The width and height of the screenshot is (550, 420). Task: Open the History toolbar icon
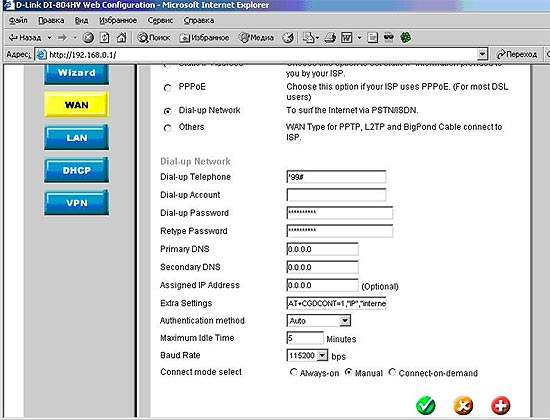coord(288,38)
